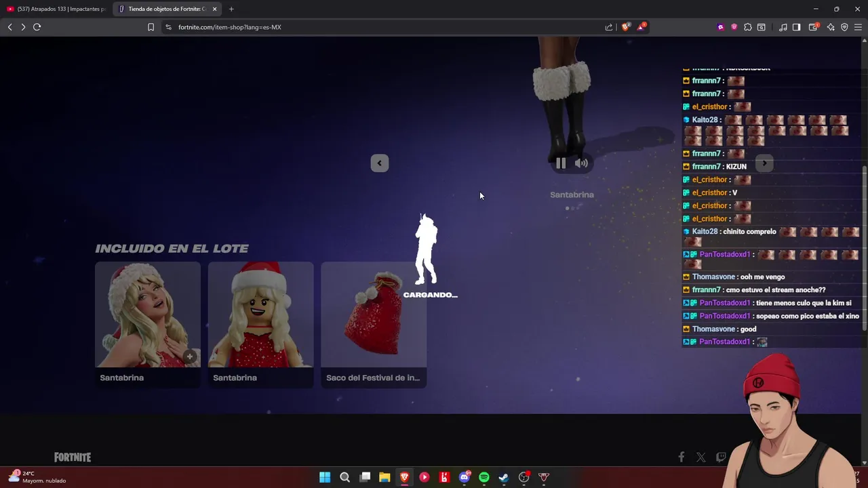Share this page via the share icon
The width and height of the screenshot is (868, 488).
(609, 27)
